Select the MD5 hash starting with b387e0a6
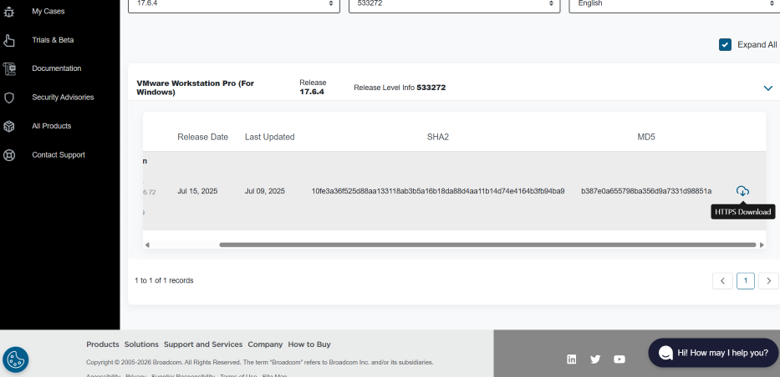This screenshot has width=780, height=377. [x=646, y=191]
